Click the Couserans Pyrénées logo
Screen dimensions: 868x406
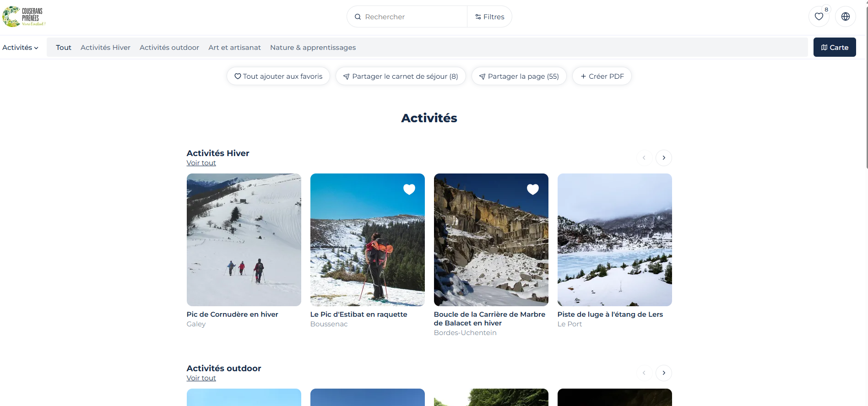pyautogui.click(x=24, y=17)
